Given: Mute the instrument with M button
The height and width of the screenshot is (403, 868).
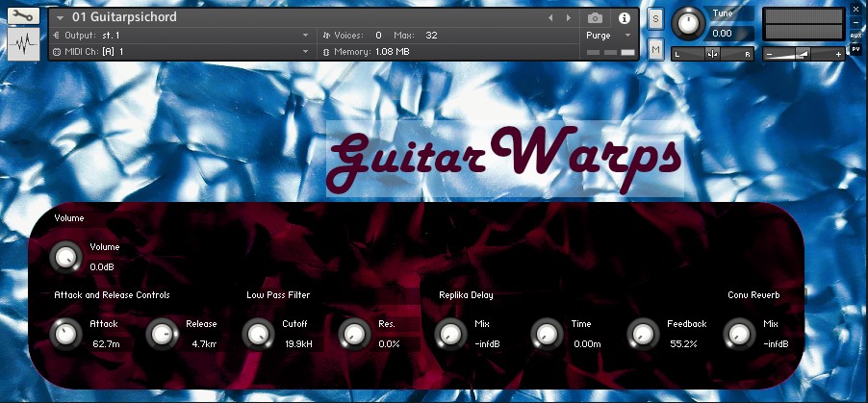Looking at the screenshot, I should click(x=655, y=50).
